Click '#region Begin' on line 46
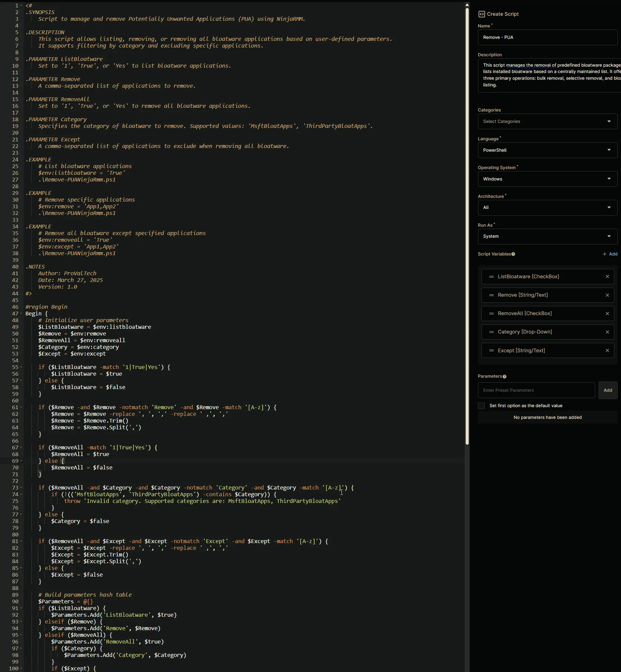 [47, 307]
